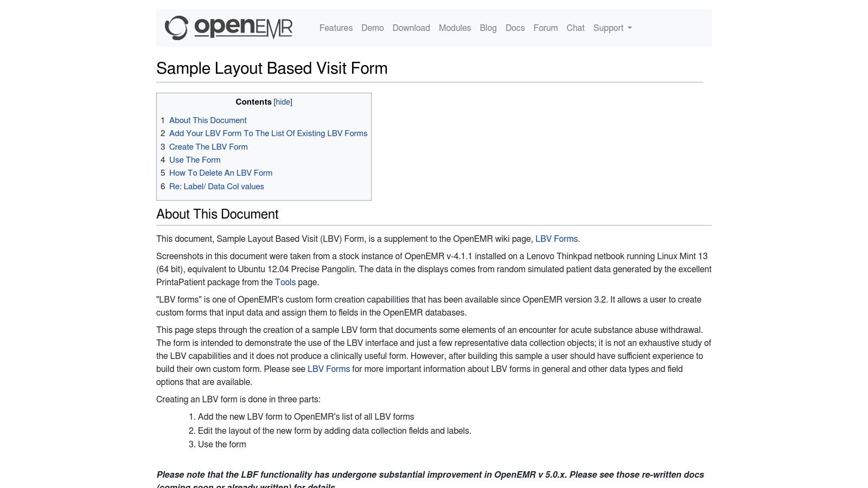
Task: Open the Forum page
Action: [x=545, y=28]
